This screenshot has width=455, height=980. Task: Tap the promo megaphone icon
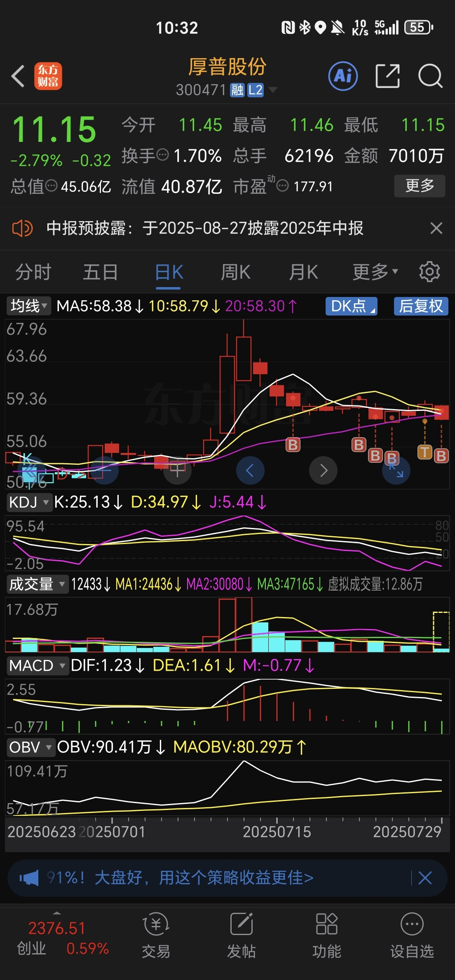point(29,878)
